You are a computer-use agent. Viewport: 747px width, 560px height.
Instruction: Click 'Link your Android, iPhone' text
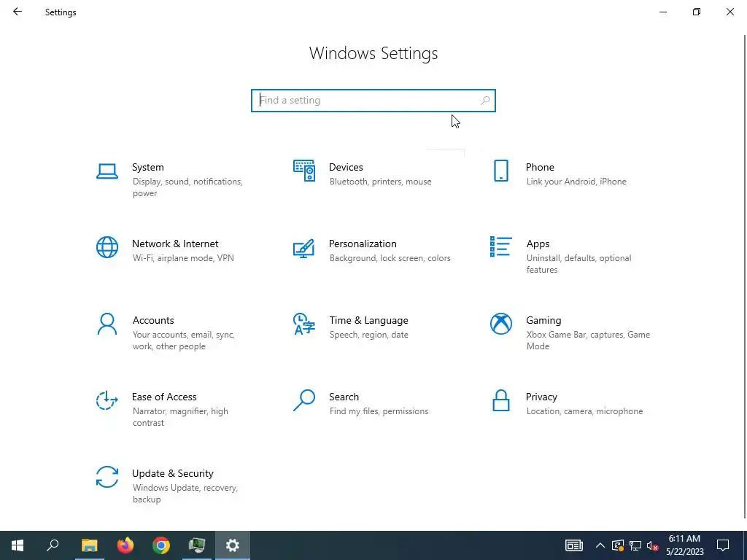[x=576, y=182]
